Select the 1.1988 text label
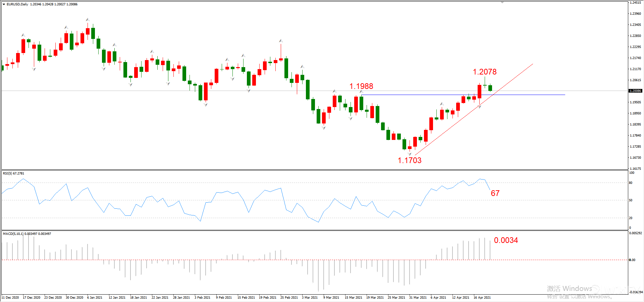This screenshot has width=644, height=302. (x=361, y=86)
